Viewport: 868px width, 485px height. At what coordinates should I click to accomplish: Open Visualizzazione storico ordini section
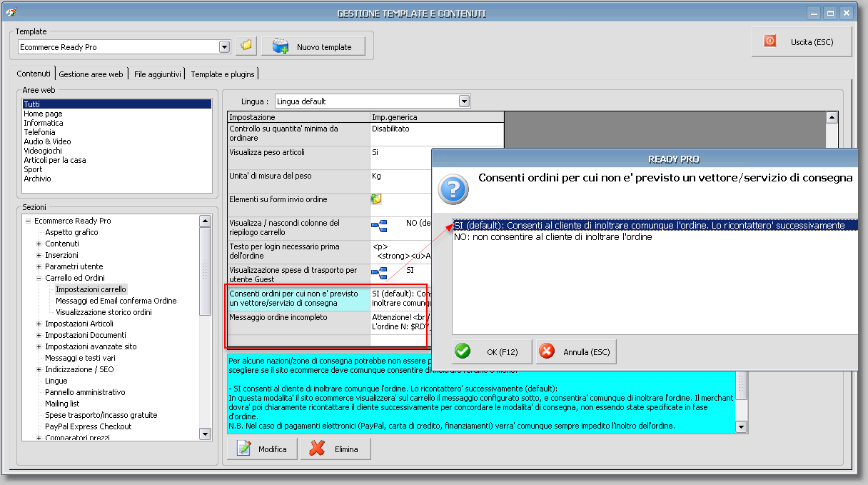point(104,312)
